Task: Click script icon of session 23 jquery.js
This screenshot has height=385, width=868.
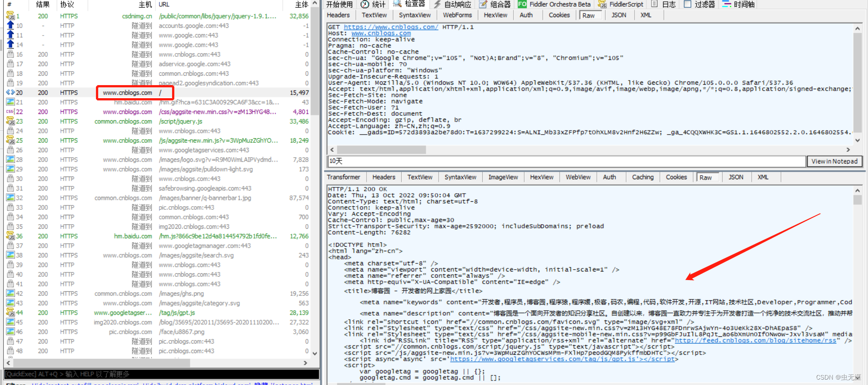Action: click(10, 121)
